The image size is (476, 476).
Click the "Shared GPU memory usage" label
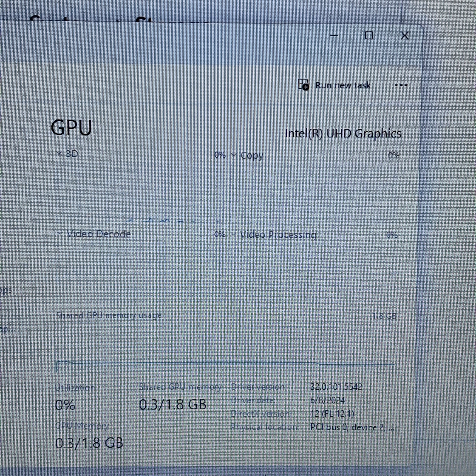[x=109, y=316]
